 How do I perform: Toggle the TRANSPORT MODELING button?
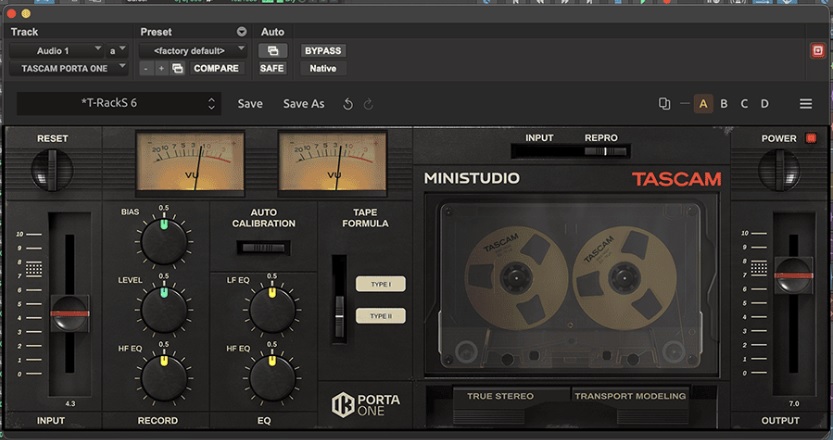point(630,396)
